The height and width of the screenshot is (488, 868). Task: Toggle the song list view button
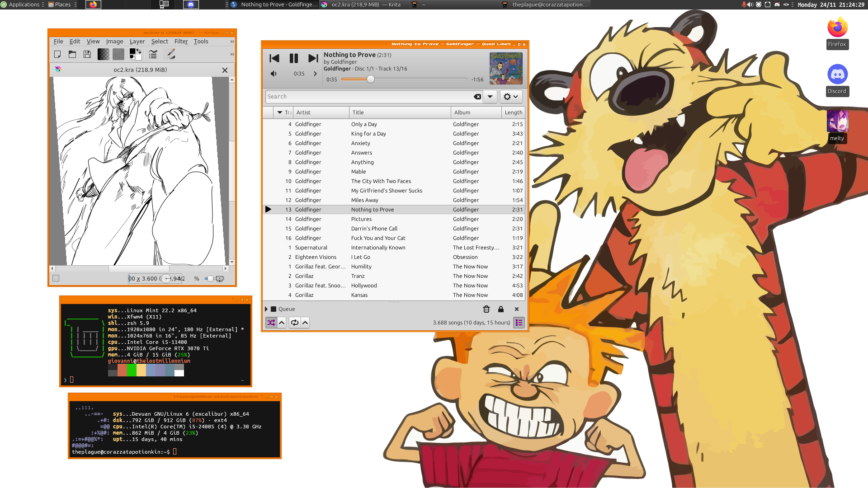click(519, 323)
